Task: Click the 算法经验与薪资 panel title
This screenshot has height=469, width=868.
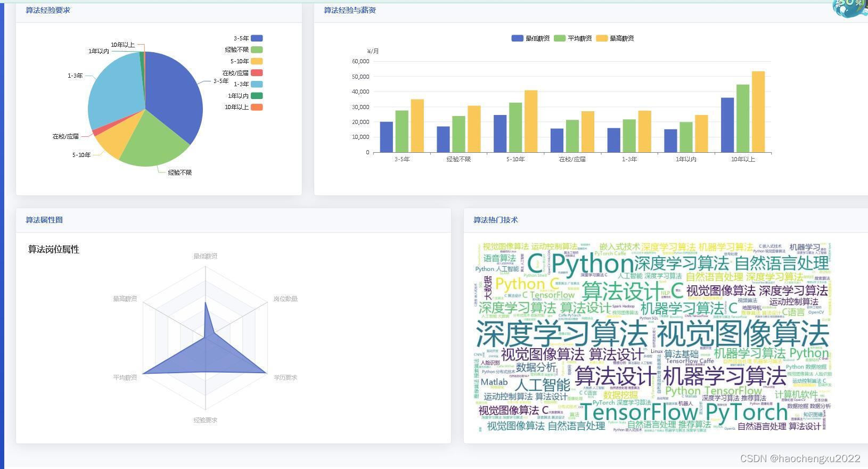Action: [x=350, y=10]
